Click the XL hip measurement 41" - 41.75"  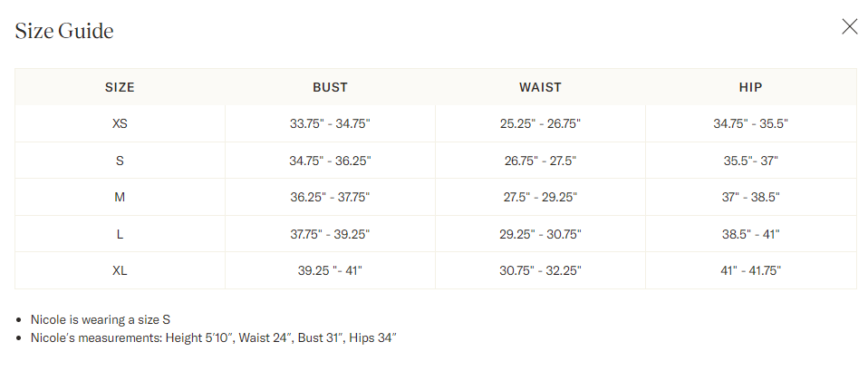tap(750, 270)
